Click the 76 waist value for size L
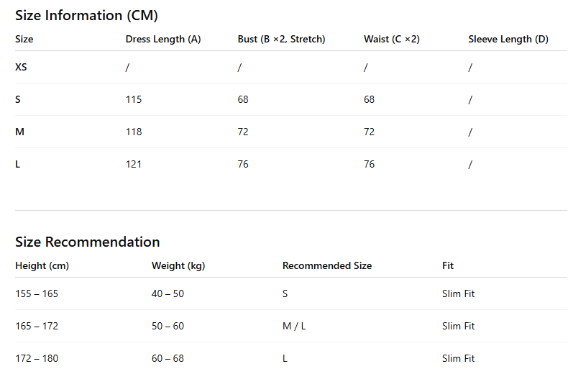573x392 pixels. point(369,164)
